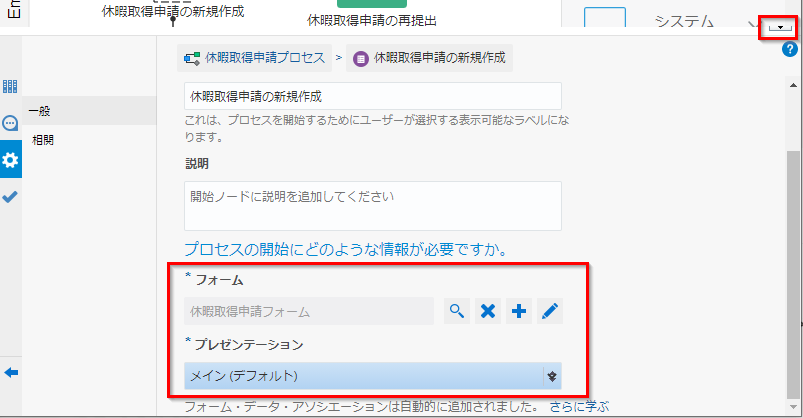
Task: Click the 休暇取得申請の新規作成 breadcrumb
Action: [x=428, y=59]
